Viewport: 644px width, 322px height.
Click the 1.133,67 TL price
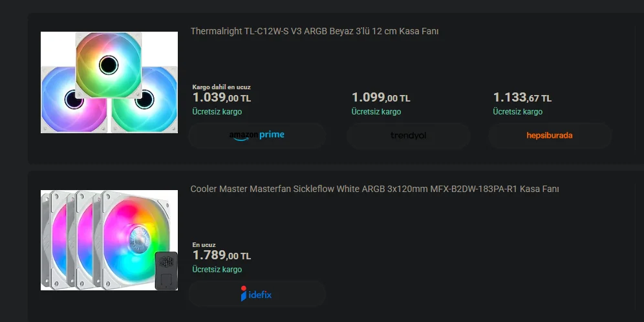click(x=522, y=98)
